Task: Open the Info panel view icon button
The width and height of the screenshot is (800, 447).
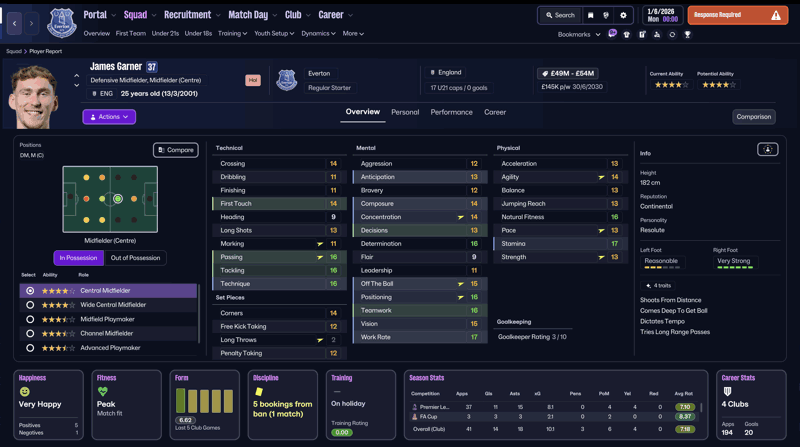Action: click(x=767, y=150)
